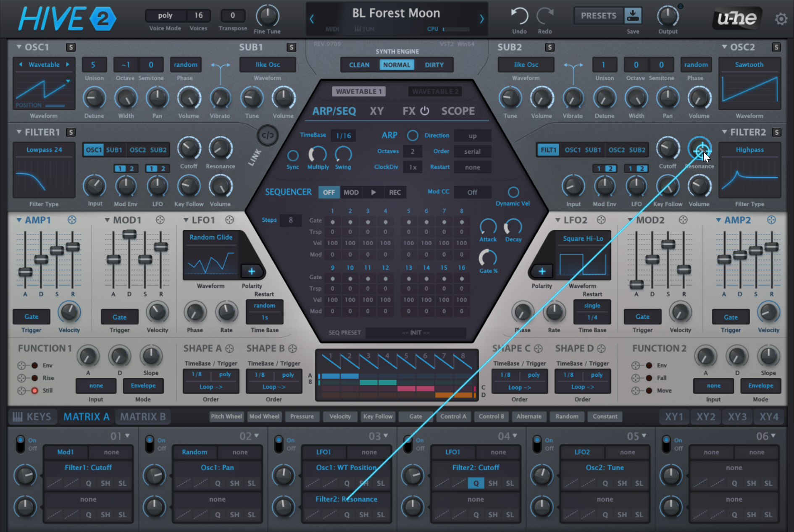The height and width of the screenshot is (532, 794).
Task: Toggle the arpeggiator Sync circle
Action: (293, 156)
